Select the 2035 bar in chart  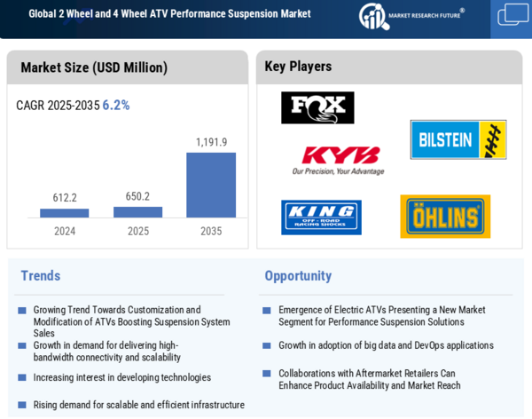pyautogui.click(x=211, y=185)
